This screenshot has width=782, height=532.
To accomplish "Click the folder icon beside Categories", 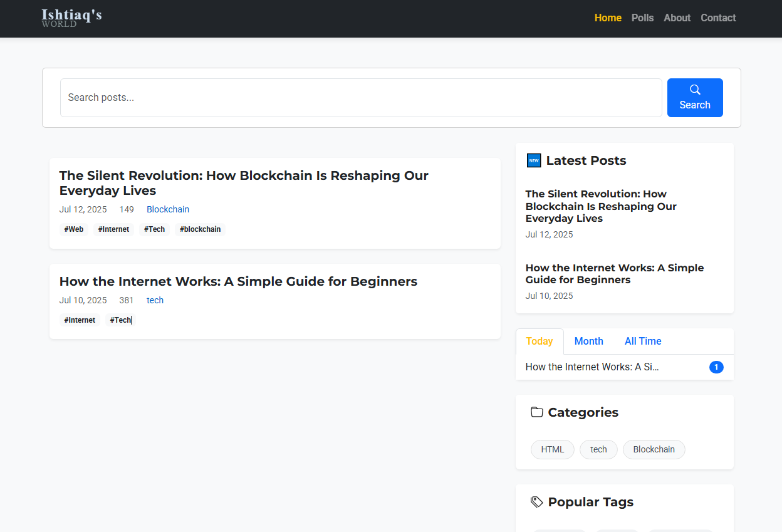I will click(x=537, y=412).
